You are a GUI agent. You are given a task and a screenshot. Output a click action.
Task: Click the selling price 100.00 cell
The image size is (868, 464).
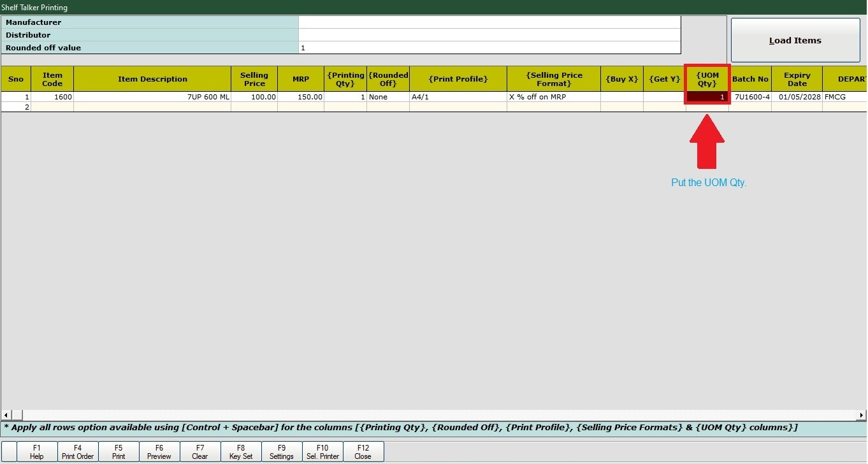[x=254, y=97]
